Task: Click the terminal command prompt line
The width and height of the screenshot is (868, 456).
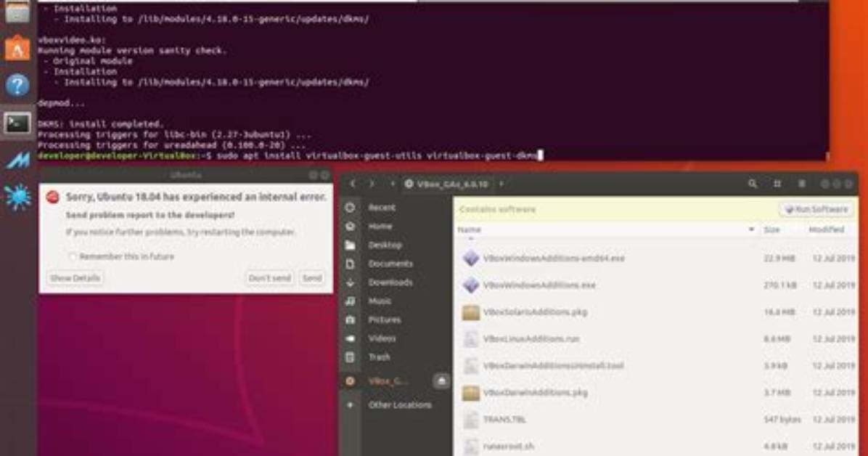Action: 290,155
